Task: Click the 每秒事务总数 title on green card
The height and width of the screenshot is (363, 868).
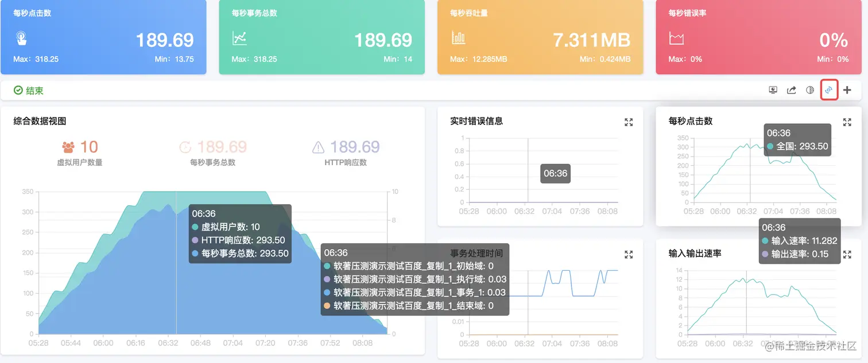Action: coord(254,13)
